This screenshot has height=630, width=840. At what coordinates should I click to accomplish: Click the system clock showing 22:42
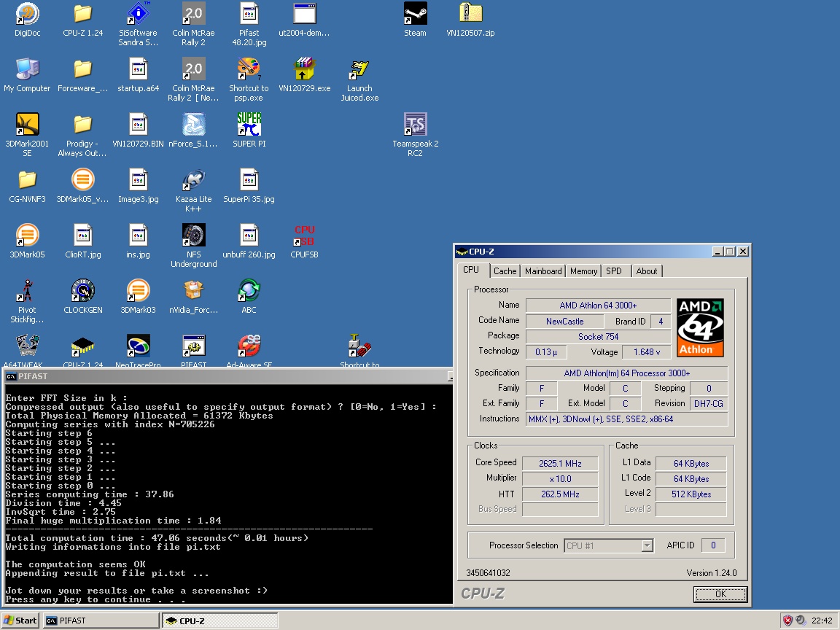click(822, 621)
